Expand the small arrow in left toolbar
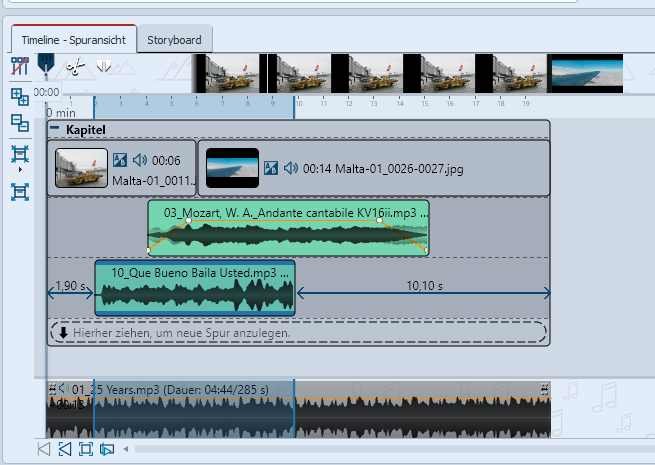The image size is (655, 465). tap(19, 171)
